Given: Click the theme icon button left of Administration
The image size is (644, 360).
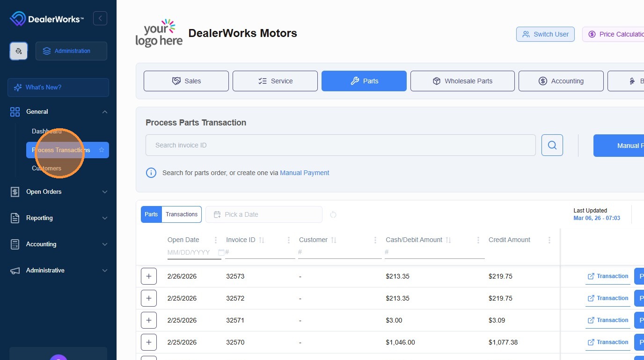Looking at the screenshot, I should pos(19,51).
